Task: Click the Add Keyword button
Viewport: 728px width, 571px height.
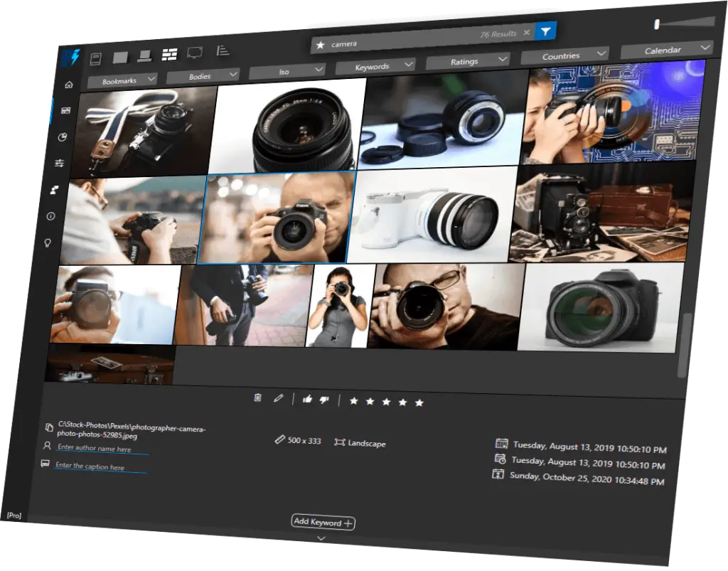Action: pyautogui.click(x=323, y=522)
